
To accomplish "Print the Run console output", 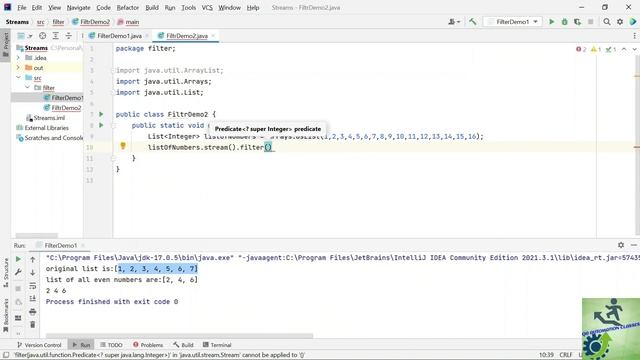I will tap(33, 312).
